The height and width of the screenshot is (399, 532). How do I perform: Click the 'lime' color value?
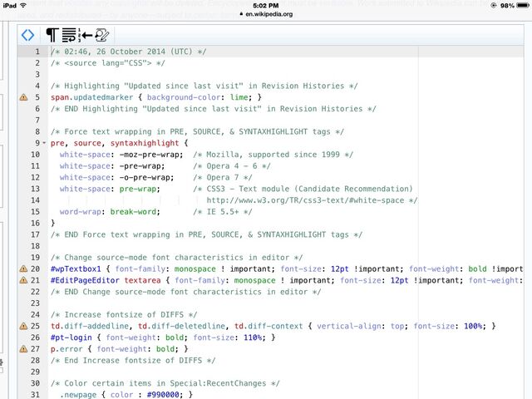click(x=239, y=98)
